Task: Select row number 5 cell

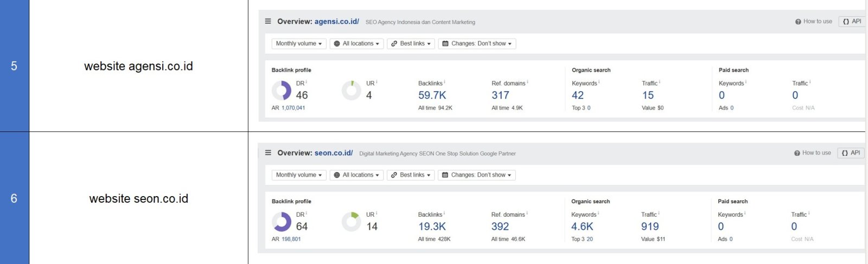Action: pos(14,66)
